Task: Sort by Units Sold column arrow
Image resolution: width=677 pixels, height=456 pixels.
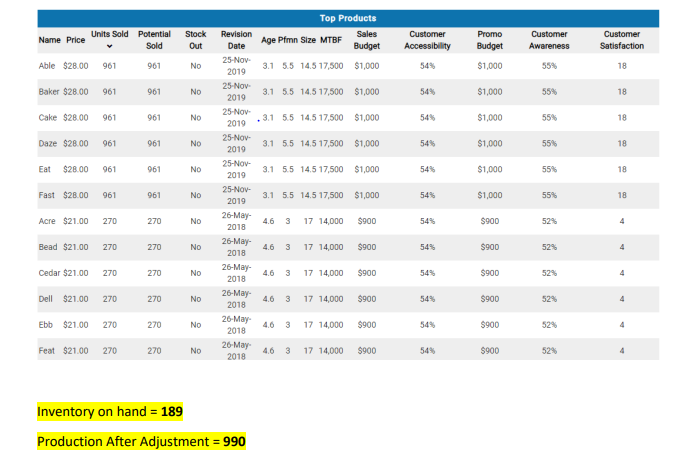Action: (110, 46)
